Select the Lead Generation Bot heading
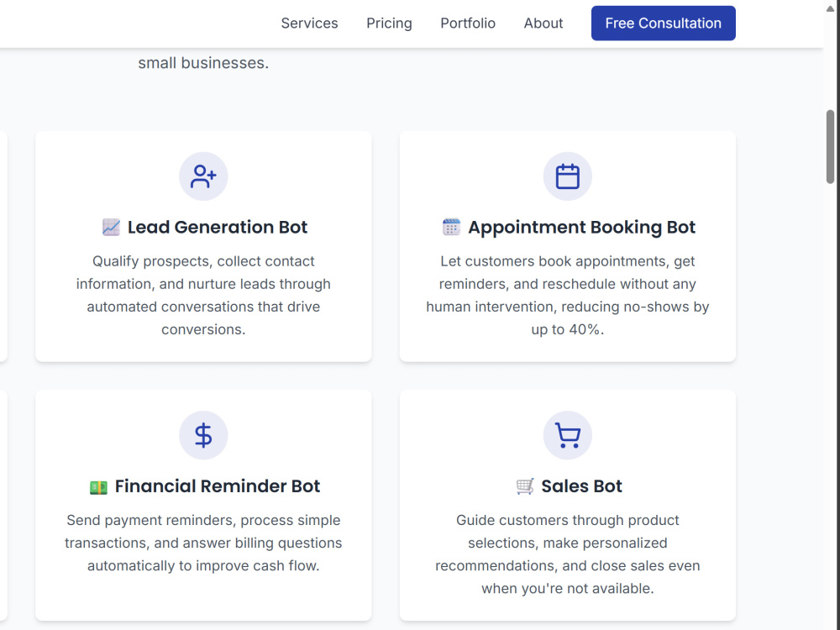 [x=217, y=227]
